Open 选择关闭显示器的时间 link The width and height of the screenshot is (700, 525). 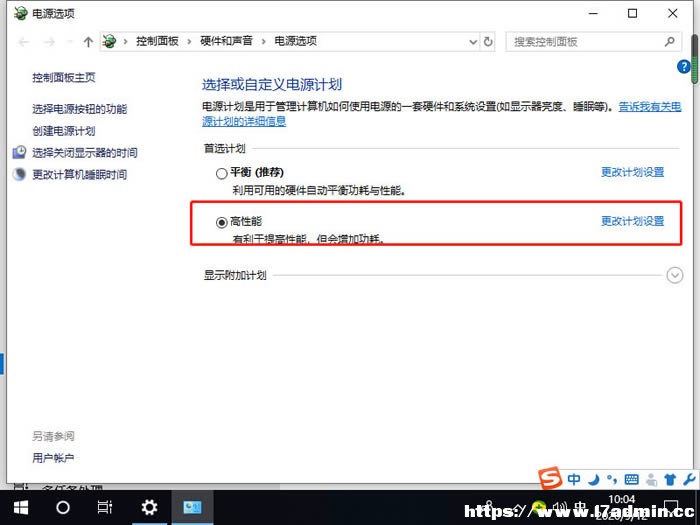(85, 153)
